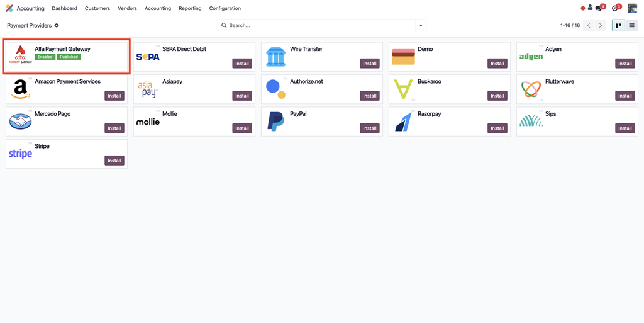Open the Configuration menu
644x323 pixels.
(x=225, y=8)
